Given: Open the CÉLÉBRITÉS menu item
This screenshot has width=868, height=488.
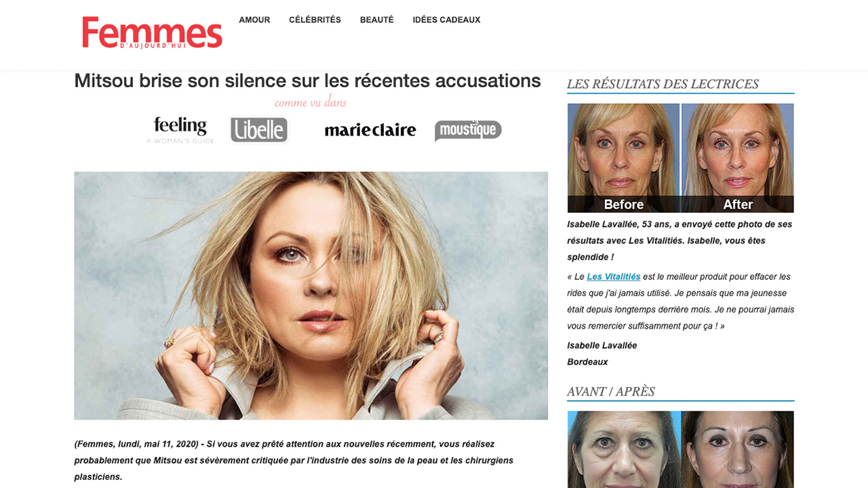Looking at the screenshot, I should coord(315,20).
